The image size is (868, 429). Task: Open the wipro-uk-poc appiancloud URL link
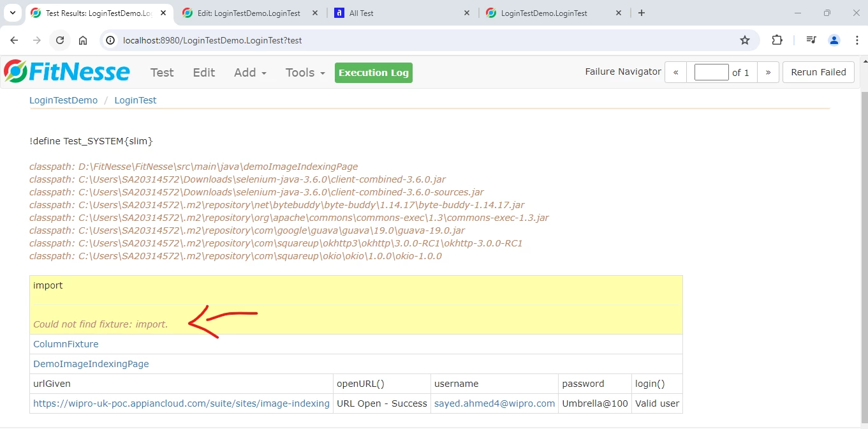coord(181,403)
